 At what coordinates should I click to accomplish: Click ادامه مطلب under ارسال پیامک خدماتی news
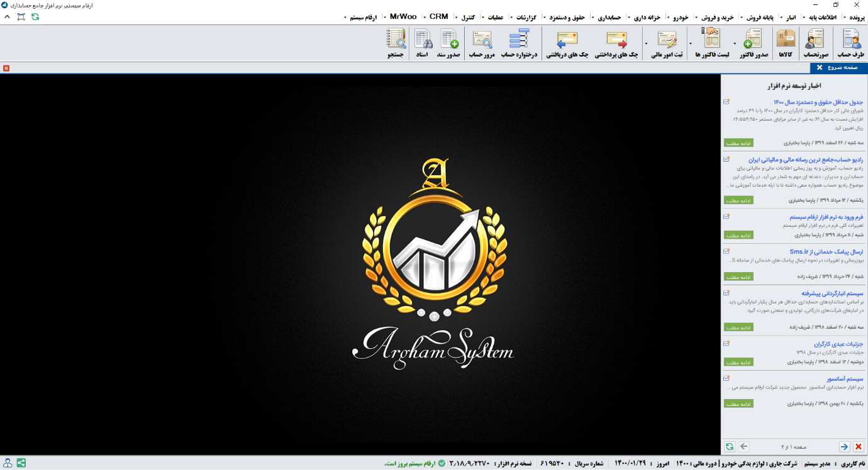(738, 276)
